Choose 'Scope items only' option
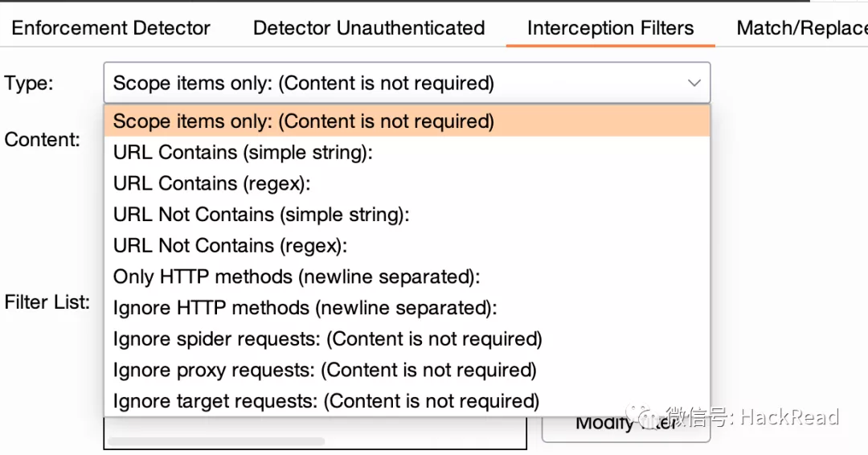The image size is (868, 455). click(x=303, y=121)
